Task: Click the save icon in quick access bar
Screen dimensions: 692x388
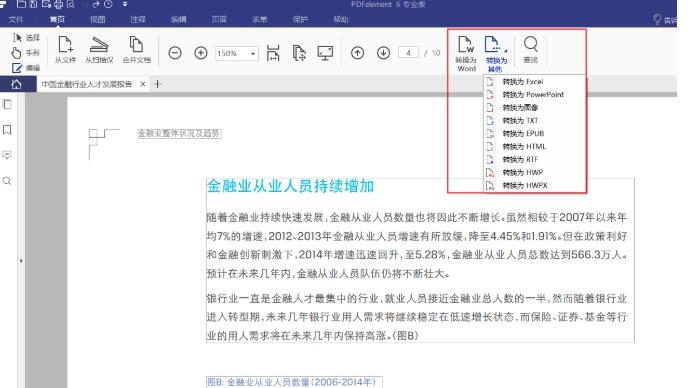Action: (x=33, y=4)
